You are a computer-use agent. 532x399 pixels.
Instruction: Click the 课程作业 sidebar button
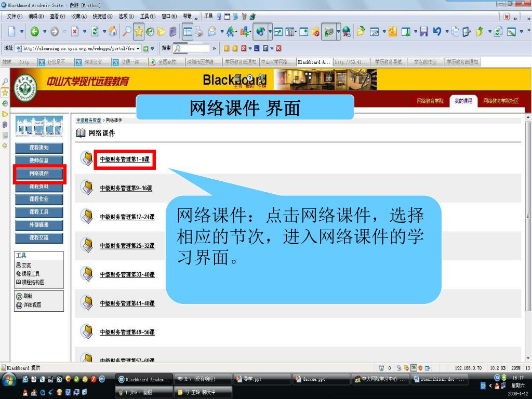[39, 199]
